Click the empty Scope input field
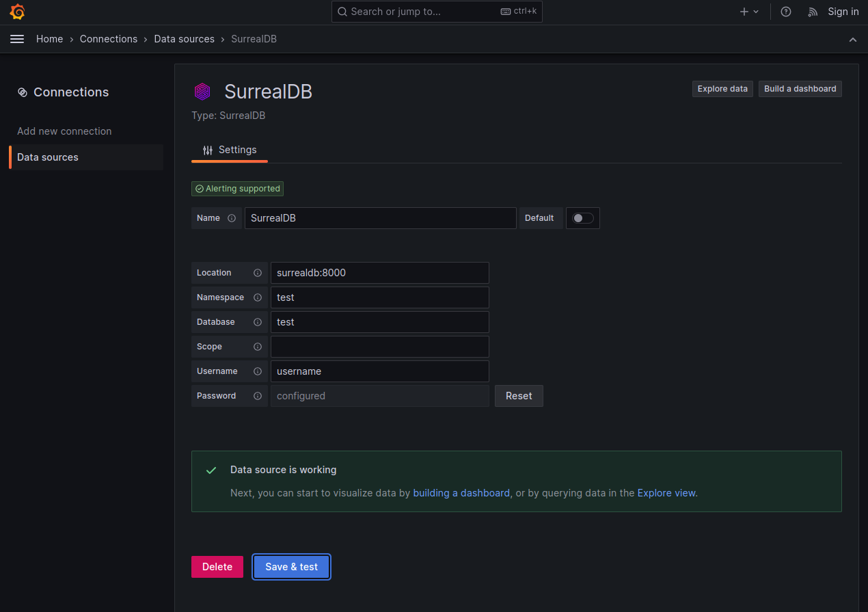Screen dimensions: 868x612 click(x=380, y=347)
